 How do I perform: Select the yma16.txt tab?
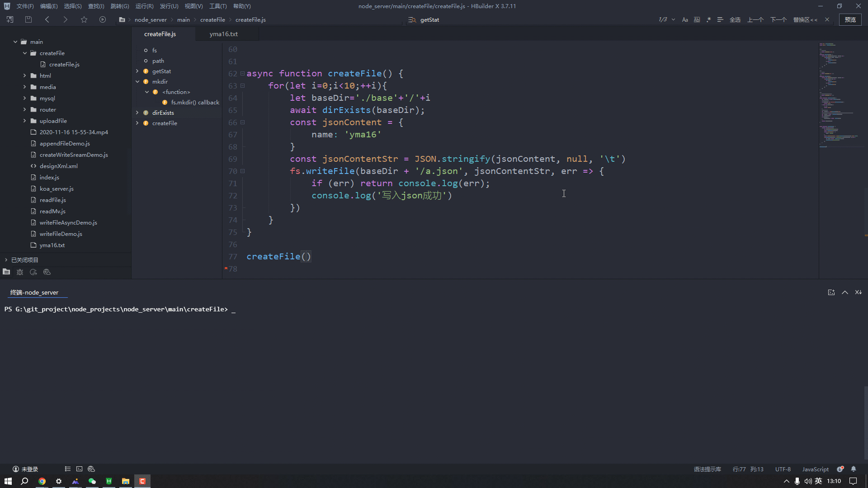coord(223,34)
